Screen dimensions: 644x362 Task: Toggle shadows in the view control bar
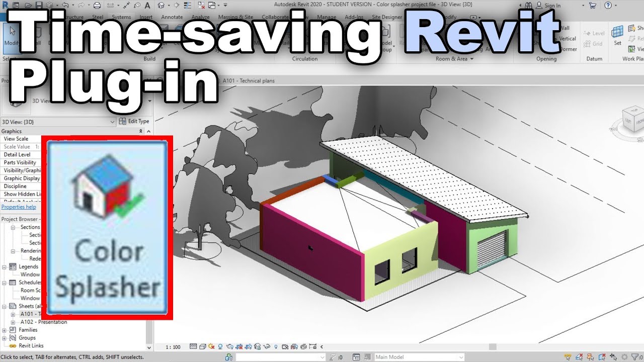pos(220,346)
